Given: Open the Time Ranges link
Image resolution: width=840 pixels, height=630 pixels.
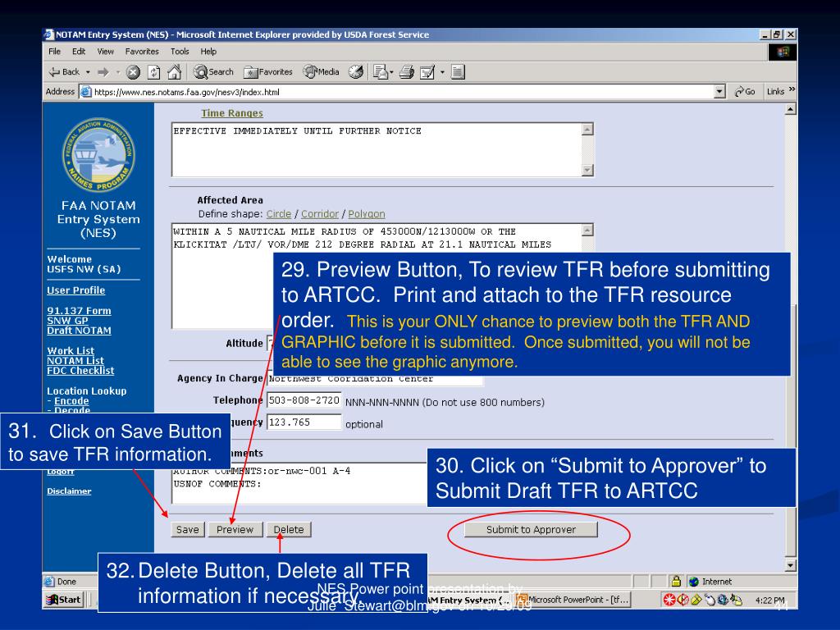Looking at the screenshot, I should pyautogui.click(x=232, y=113).
